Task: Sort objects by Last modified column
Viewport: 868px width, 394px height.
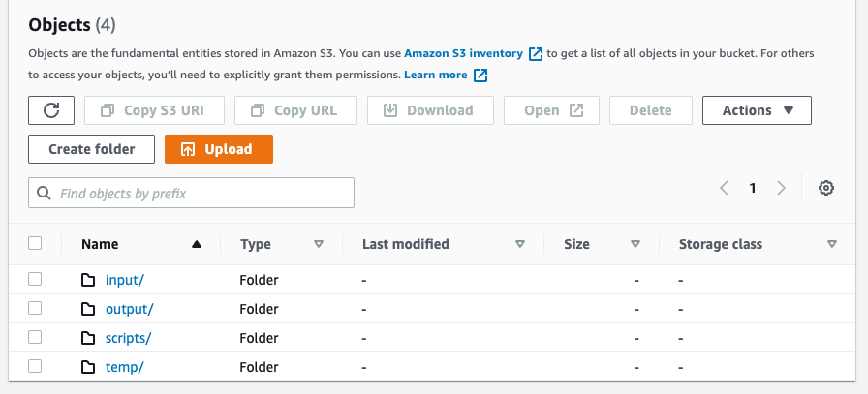Action: [520, 245]
